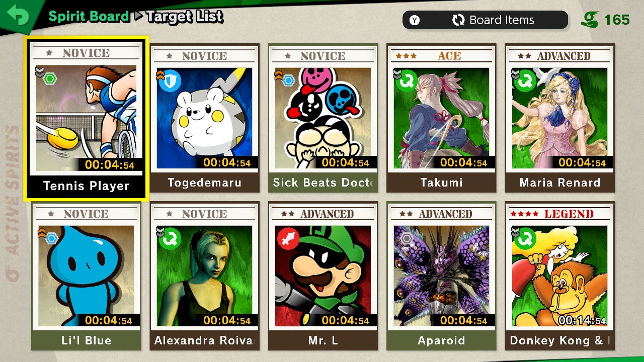Open the Aparoid spirit battle

(441, 276)
